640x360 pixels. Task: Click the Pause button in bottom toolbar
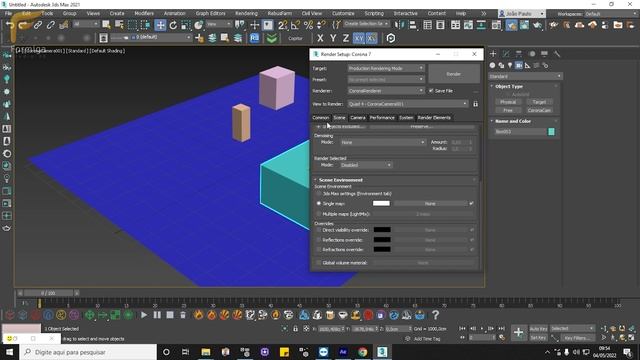[x=157, y=315]
